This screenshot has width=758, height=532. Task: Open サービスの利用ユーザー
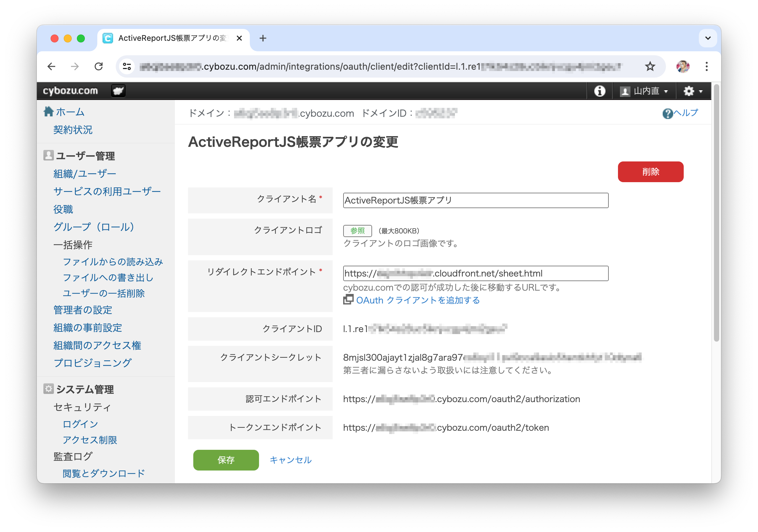tap(107, 192)
